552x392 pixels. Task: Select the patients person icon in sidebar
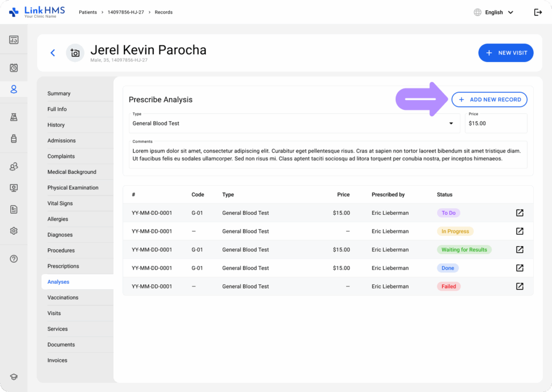[13, 89]
